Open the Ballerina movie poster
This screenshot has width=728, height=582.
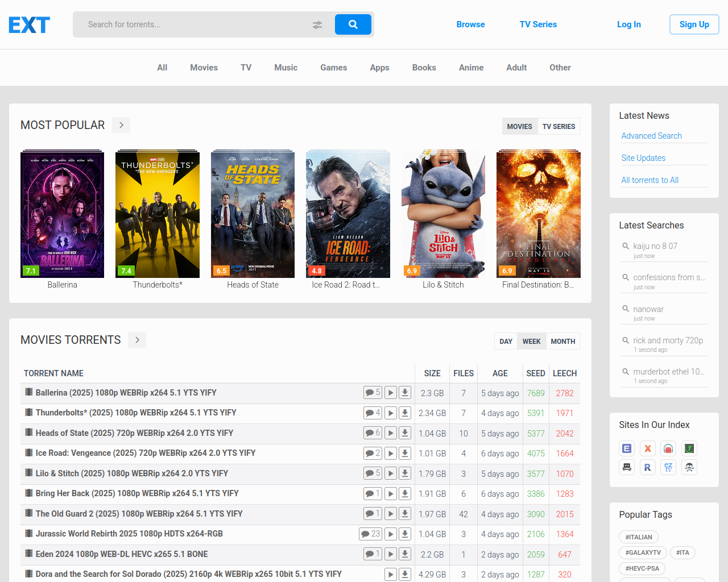click(63, 215)
